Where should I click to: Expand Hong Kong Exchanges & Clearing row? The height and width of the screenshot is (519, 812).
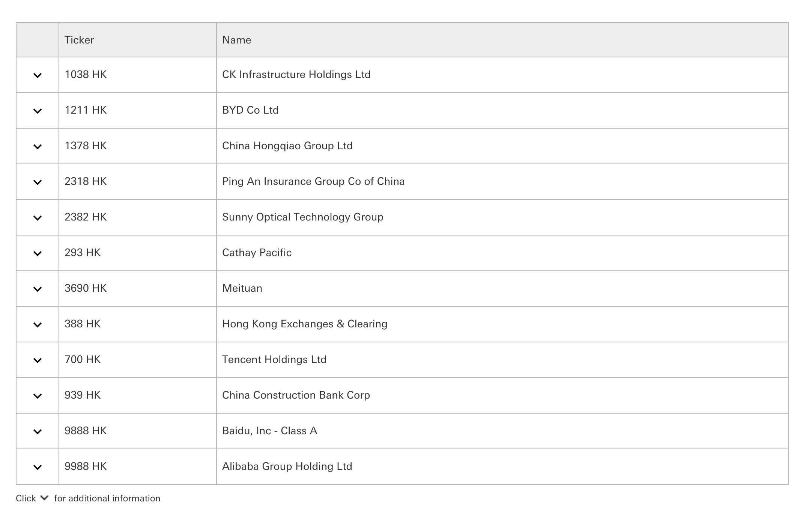38,325
